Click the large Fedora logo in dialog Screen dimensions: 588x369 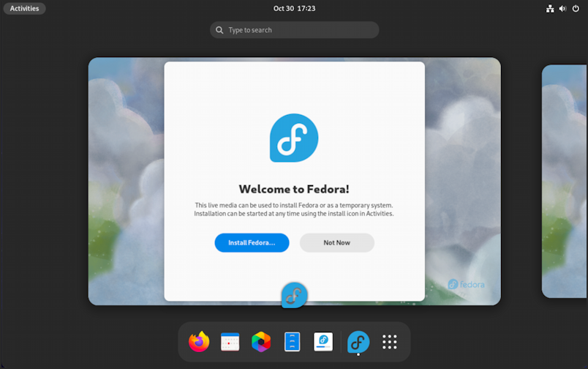[294, 138]
